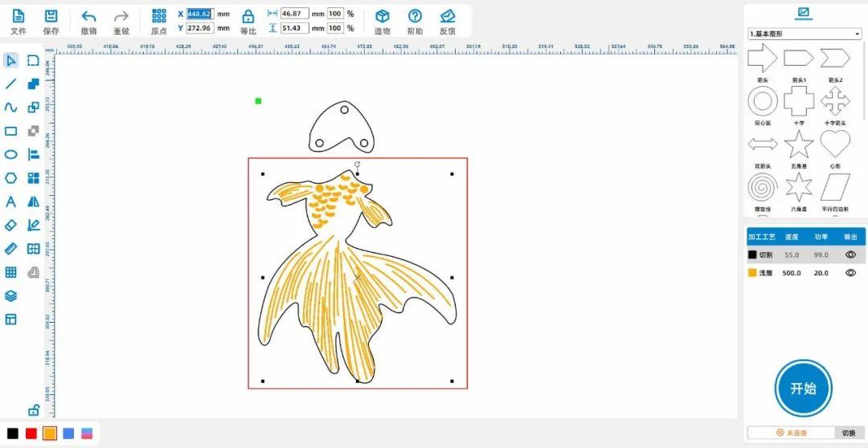Click the 保存 (Save) icon
This screenshot has height=448, width=868.
coord(51,16)
